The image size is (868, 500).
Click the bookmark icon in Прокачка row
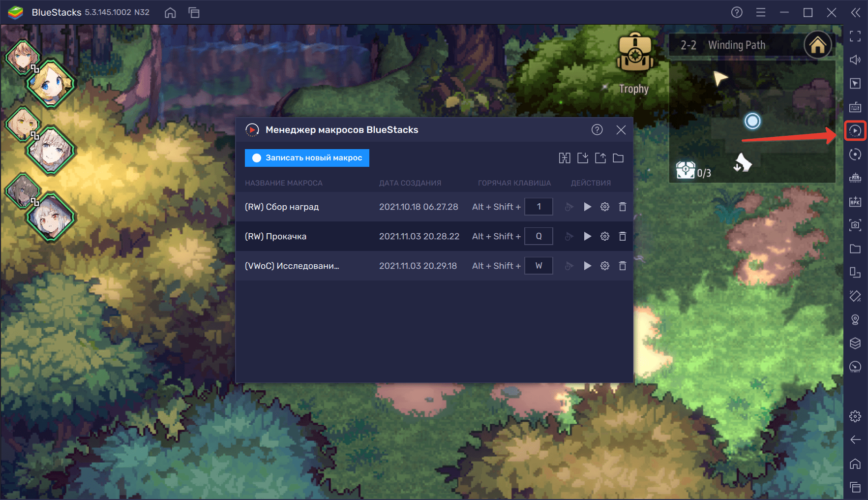[569, 236]
